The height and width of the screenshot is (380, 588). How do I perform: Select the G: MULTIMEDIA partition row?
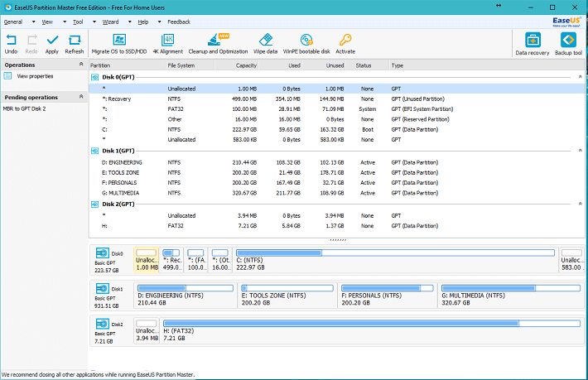click(x=337, y=193)
